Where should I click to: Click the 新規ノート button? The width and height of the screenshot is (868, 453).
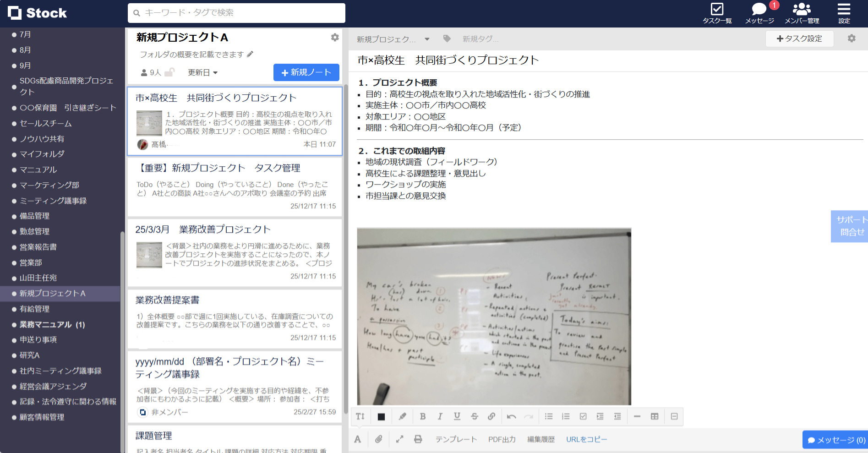[x=306, y=72]
